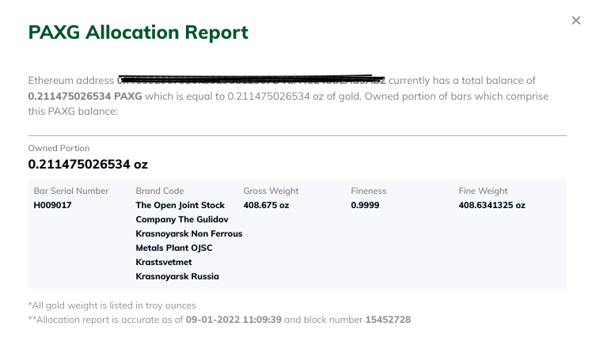Viewport: 596px width, 364px height.
Task: Click the Bar Serial Number column header
Action: [x=71, y=191]
